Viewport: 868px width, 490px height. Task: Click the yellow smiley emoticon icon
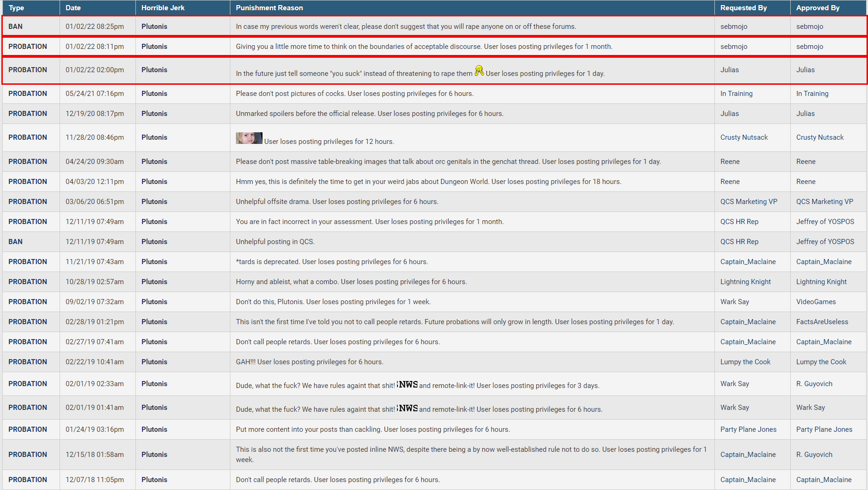[x=479, y=71]
